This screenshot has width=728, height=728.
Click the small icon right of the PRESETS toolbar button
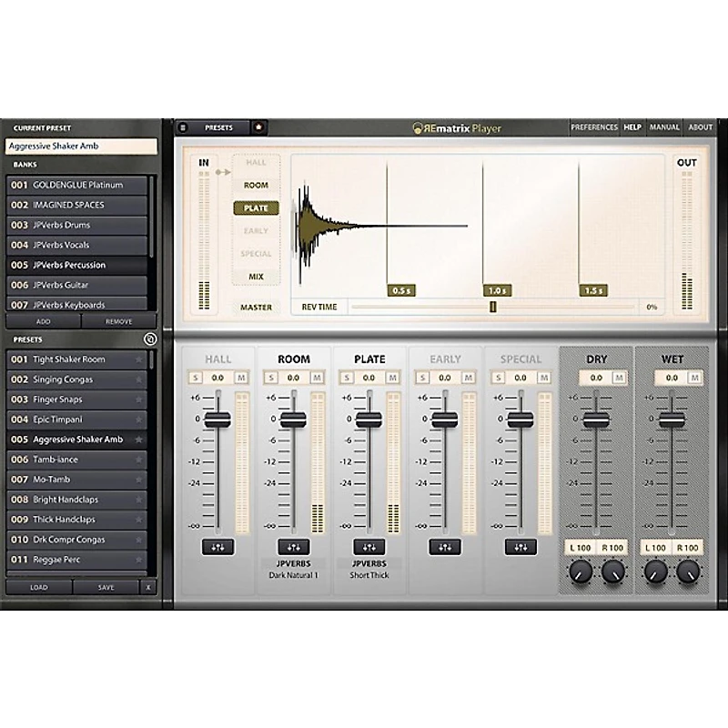258,127
